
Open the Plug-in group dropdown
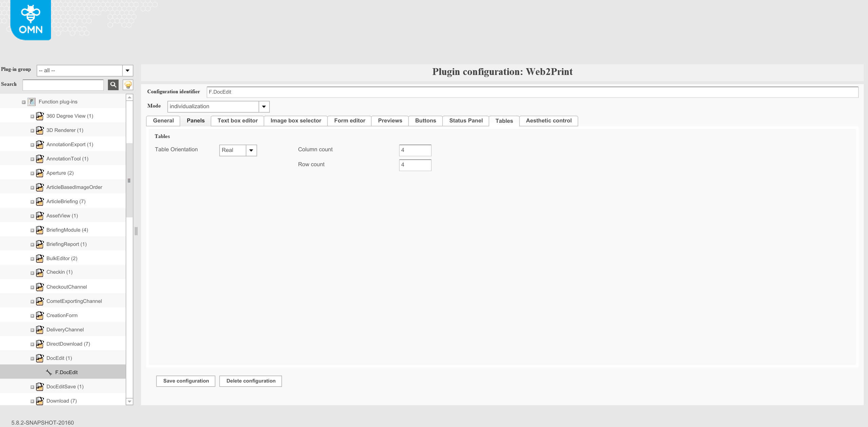tap(127, 70)
